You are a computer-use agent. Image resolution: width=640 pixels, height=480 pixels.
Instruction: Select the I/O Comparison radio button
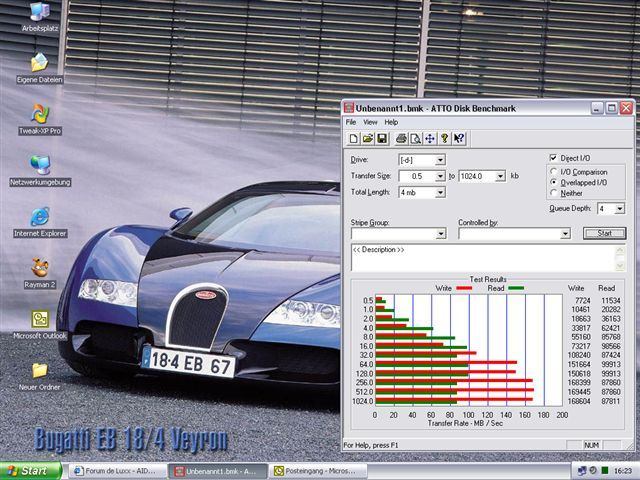click(x=554, y=171)
